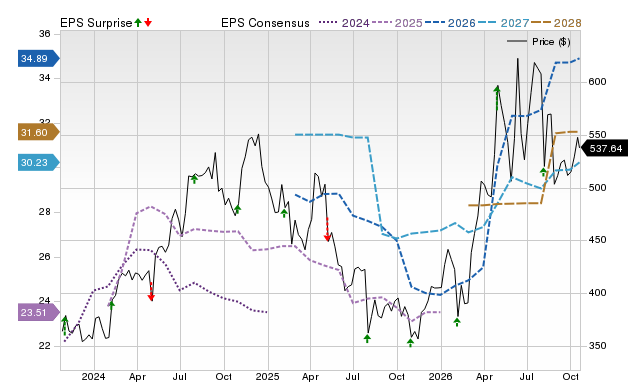Toggle the 2028 consensus legend entry
Screen dimensions: 640x382
556,23
